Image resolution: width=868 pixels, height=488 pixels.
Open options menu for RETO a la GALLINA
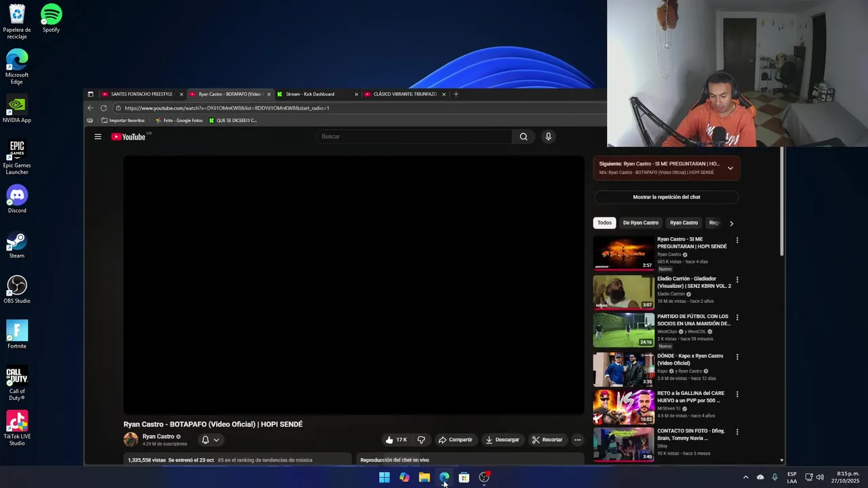737,394
